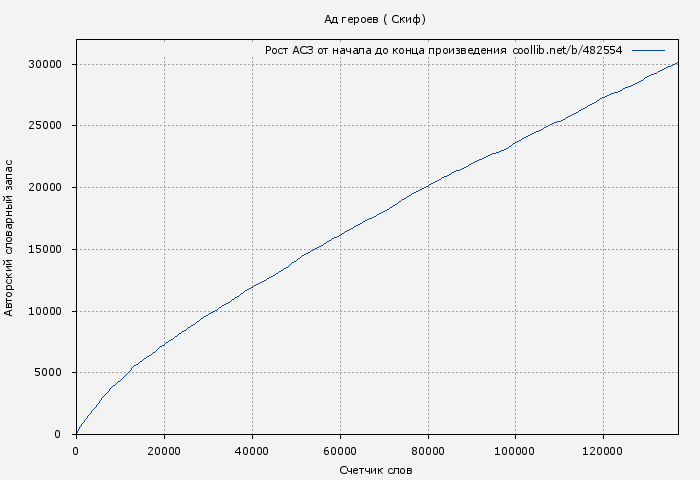Click the blue legend line sample
Image resolution: width=700 pixels, height=480 pixels.
(x=648, y=50)
